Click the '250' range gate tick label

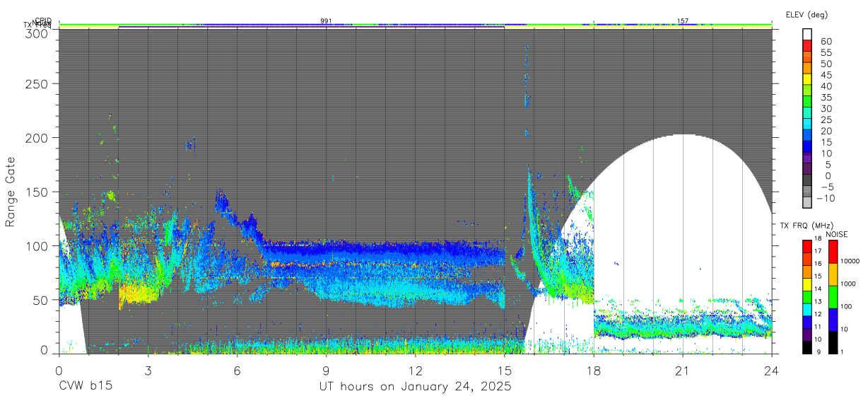tap(37, 83)
